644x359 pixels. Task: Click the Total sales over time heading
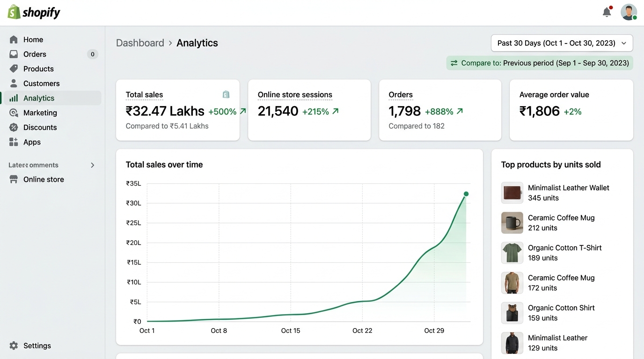[x=164, y=165]
